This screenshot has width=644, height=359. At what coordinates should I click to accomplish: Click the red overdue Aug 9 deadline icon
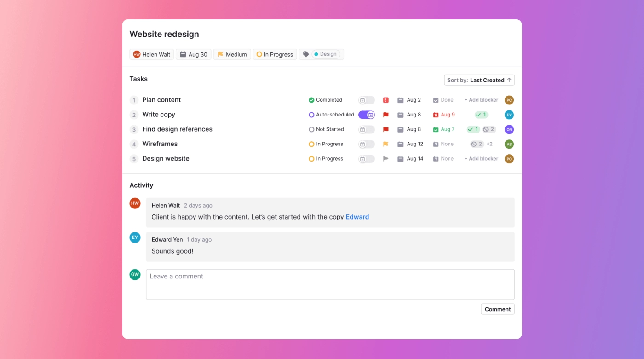[436, 115]
